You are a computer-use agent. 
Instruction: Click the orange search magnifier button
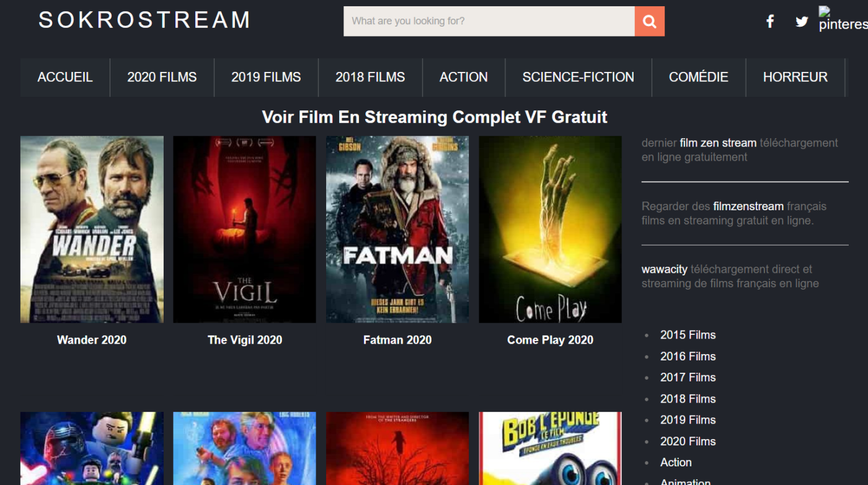point(649,21)
